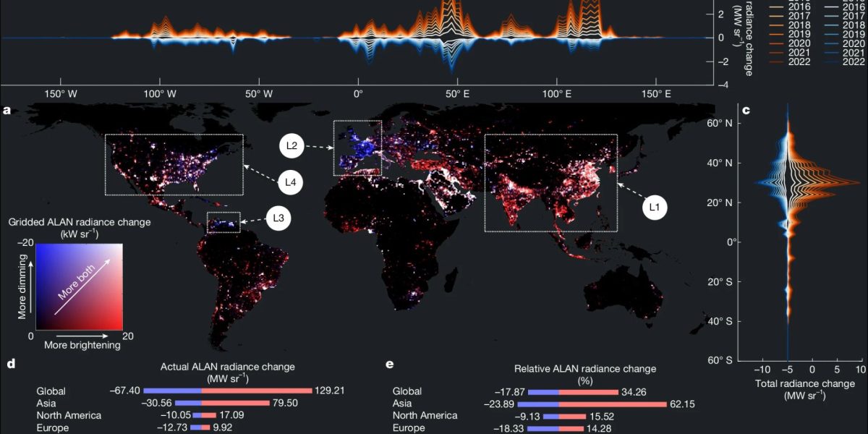
Task: Click the blue-red bivariate color legend square
Action: pyautogui.click(x=76, y=288)
